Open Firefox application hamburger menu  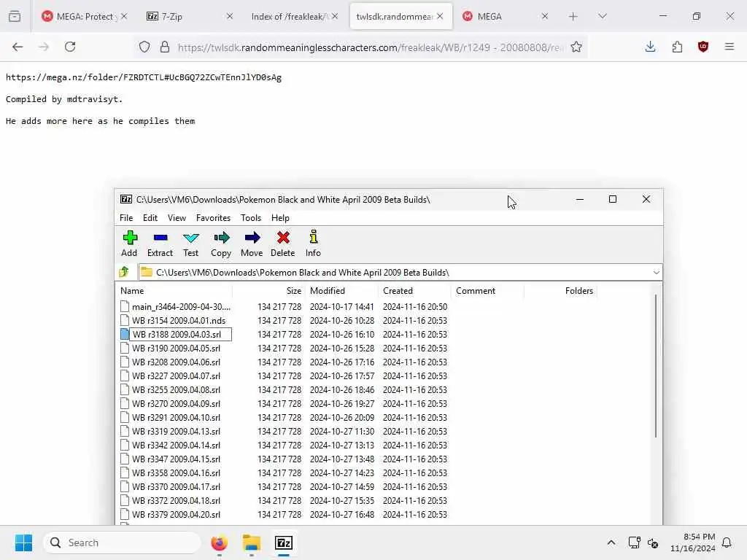[729, 47]
